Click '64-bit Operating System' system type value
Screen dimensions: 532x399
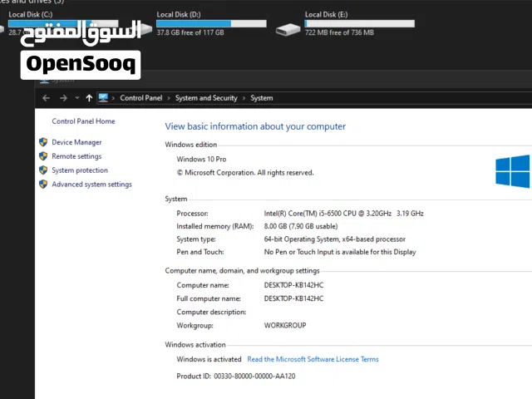pos(334,239)
